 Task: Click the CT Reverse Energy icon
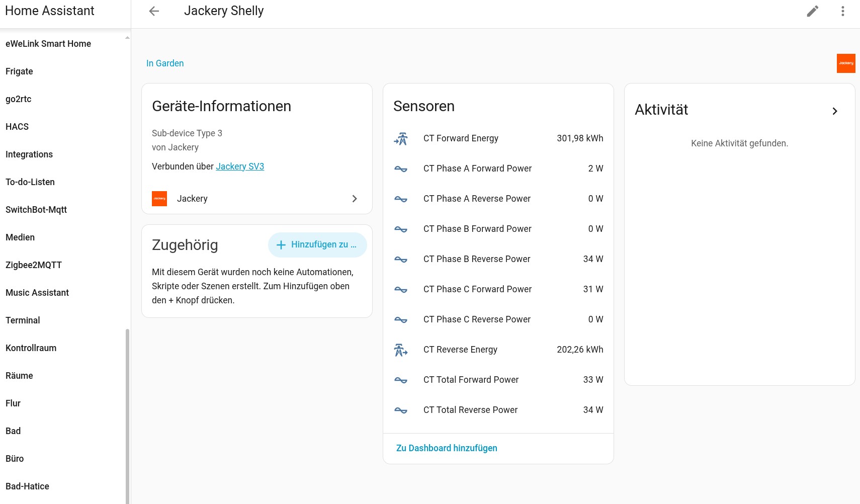pos(401,350)
